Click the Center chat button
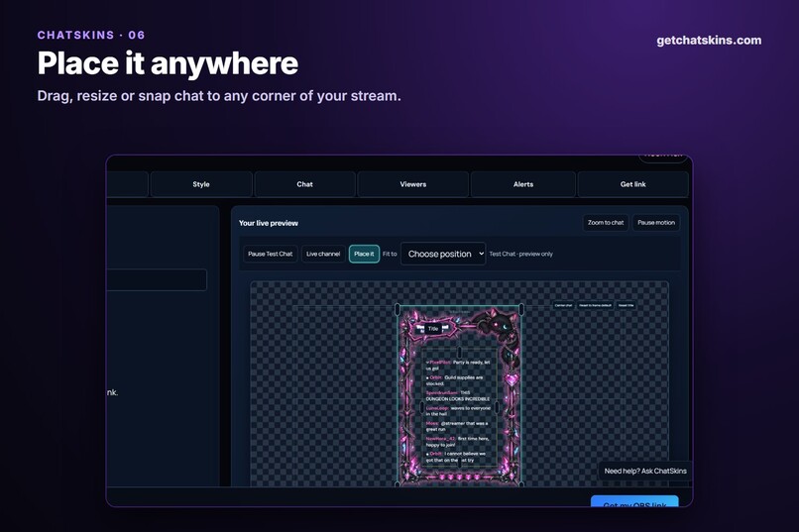Screen dimensions: 799x532 coord(563,305)
